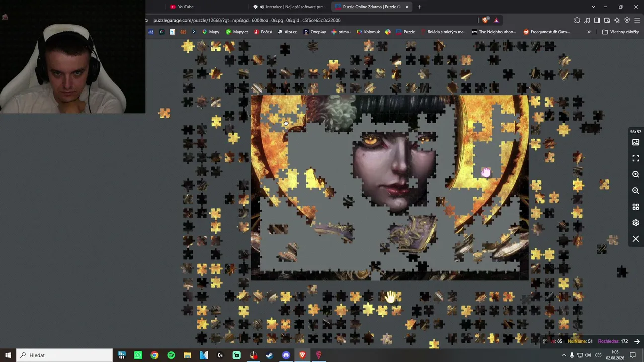
Task: Open Brave Shields lion icon
Action: pos(485,20)
